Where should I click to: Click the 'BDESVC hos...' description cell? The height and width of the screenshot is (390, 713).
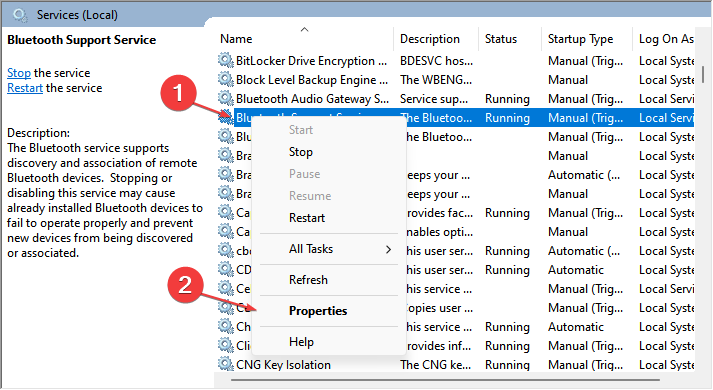coord(436,60)
